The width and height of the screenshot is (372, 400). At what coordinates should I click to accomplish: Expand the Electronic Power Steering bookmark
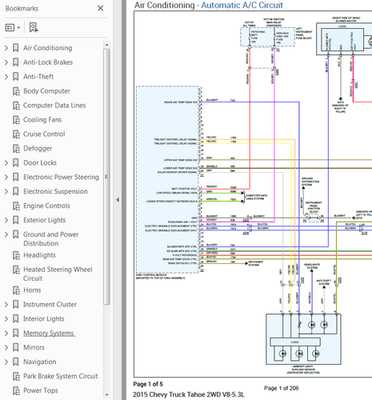[6, 177]
